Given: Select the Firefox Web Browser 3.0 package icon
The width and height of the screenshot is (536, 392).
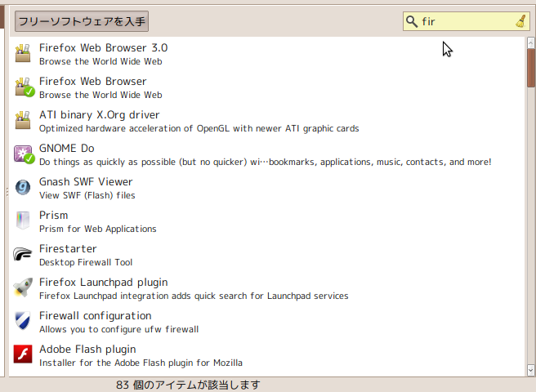Looking at the screenshot, I should (23, 53).
